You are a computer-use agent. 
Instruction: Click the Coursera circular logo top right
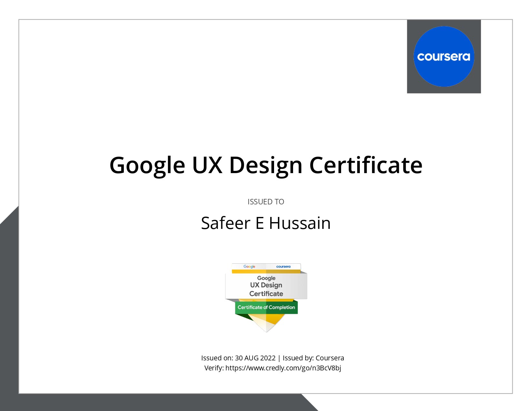444,57
